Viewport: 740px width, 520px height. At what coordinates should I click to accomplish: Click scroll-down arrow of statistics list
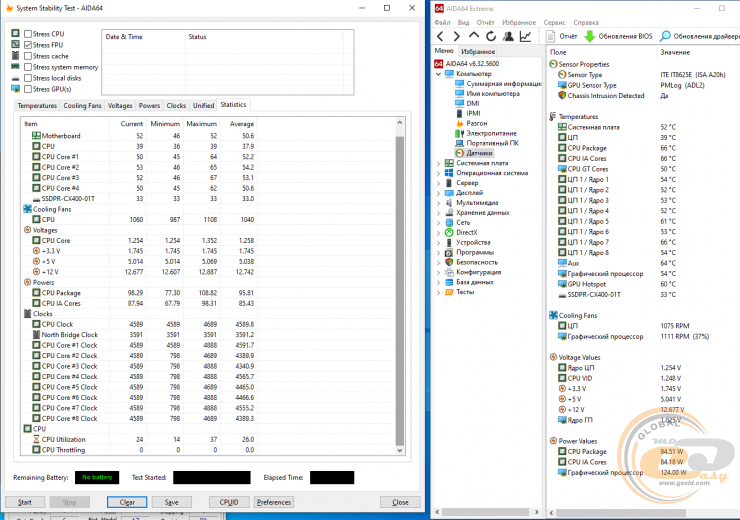tap(400, 450)
